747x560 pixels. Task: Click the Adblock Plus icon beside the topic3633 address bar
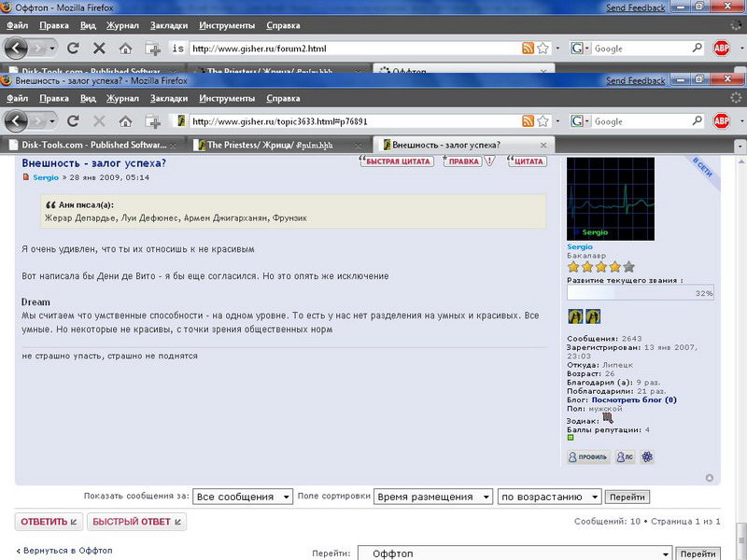click(x=721, y=121)
